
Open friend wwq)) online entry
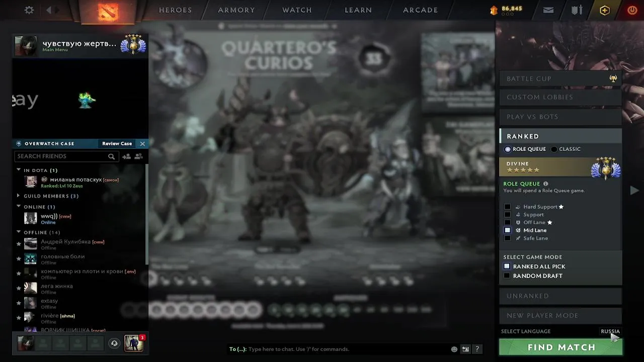[x=80, y=219]
